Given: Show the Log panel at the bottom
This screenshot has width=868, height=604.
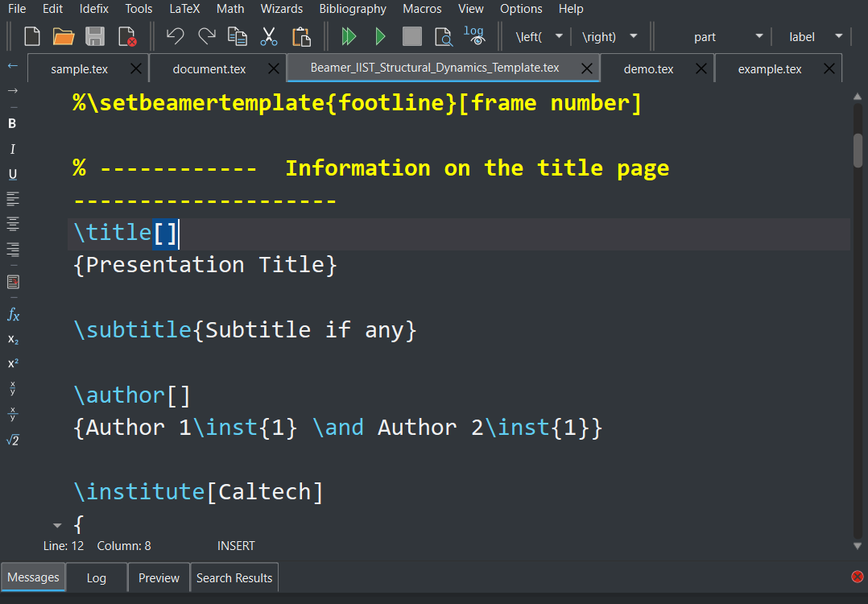Looking at the screenshot, I should click(96, 577).
